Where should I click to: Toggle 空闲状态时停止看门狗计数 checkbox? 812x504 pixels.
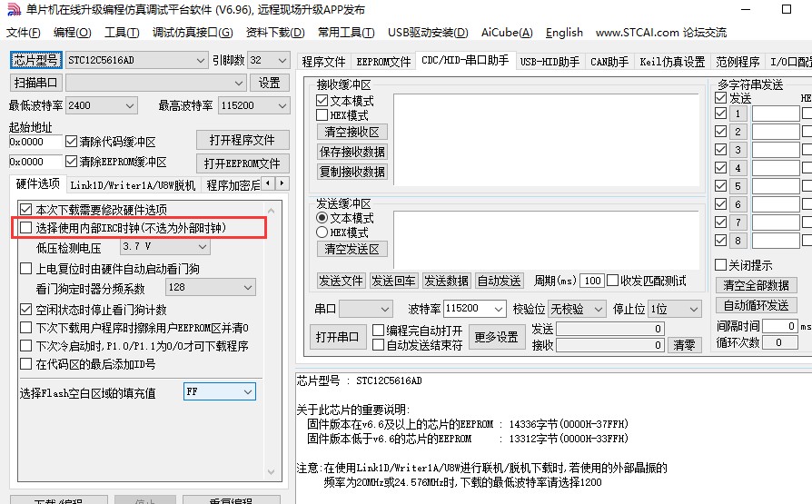pyautogui.click(x=26, y=310)
